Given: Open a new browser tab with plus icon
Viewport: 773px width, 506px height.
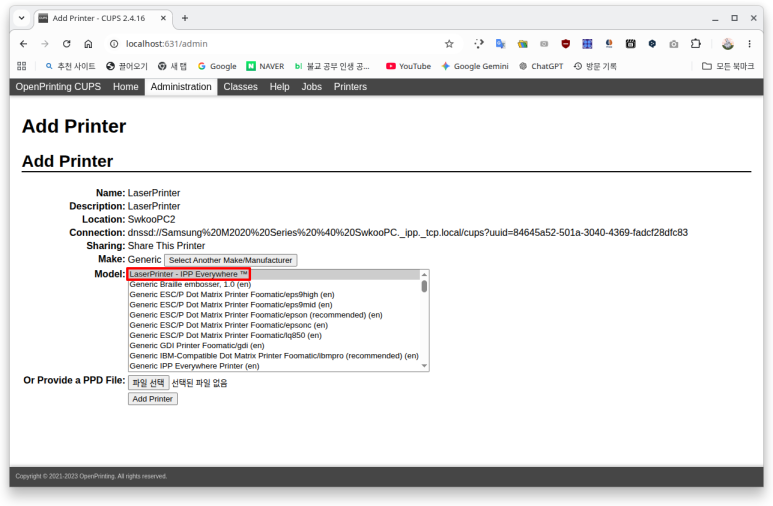Looking at the screenshot, I should point(185,18).
